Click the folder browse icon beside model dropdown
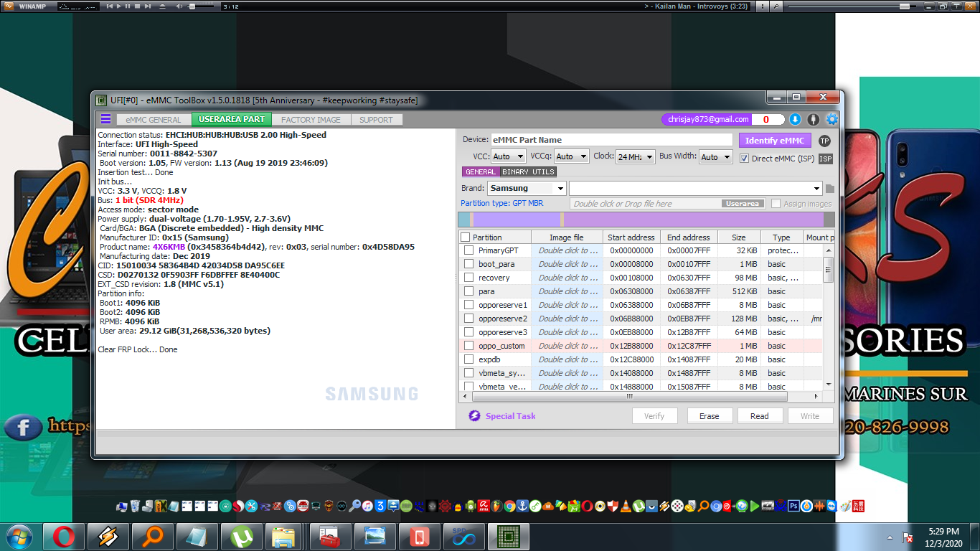980x551 pixels. coord(830,189)
